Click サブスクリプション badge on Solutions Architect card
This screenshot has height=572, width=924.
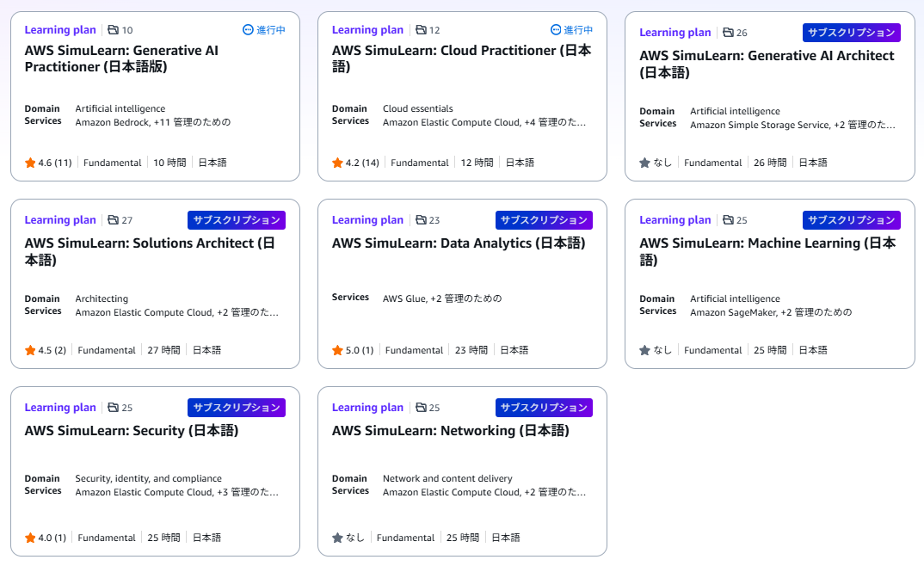[x=237, y=219]
